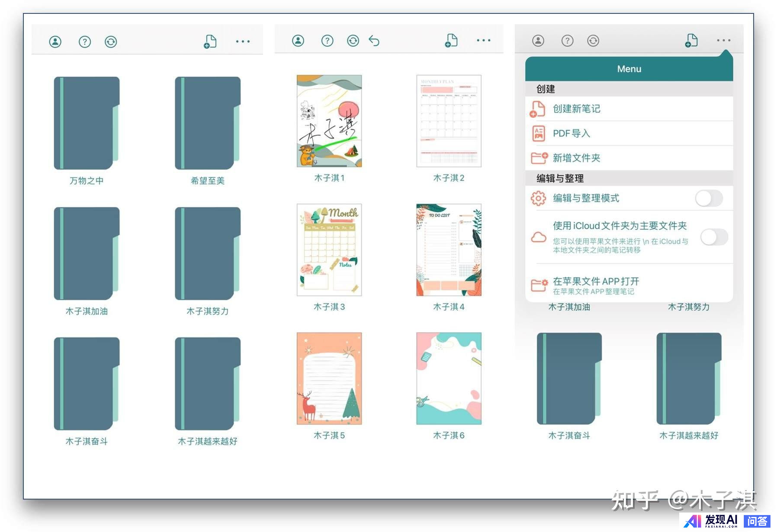Tap sync icon in left panel toolbar
The width and height of the screenshot is (777, 532).
click(x=111, y=42)
